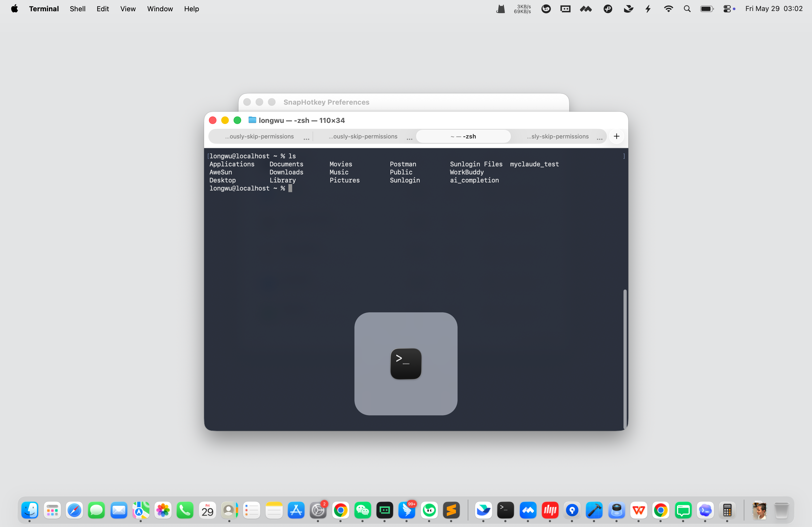
Task: Open the Trash in the Dock
Action: (781, 510)
